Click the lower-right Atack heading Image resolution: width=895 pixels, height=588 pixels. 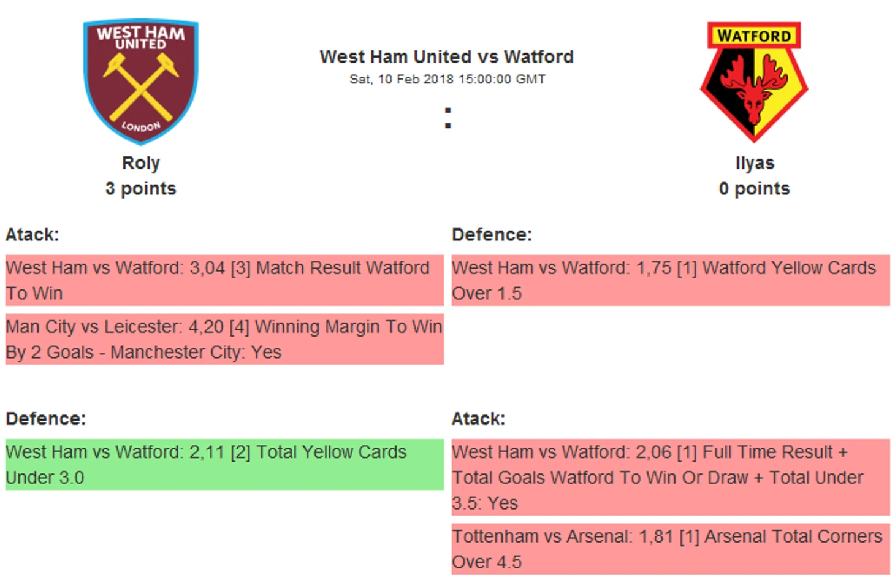478,419
